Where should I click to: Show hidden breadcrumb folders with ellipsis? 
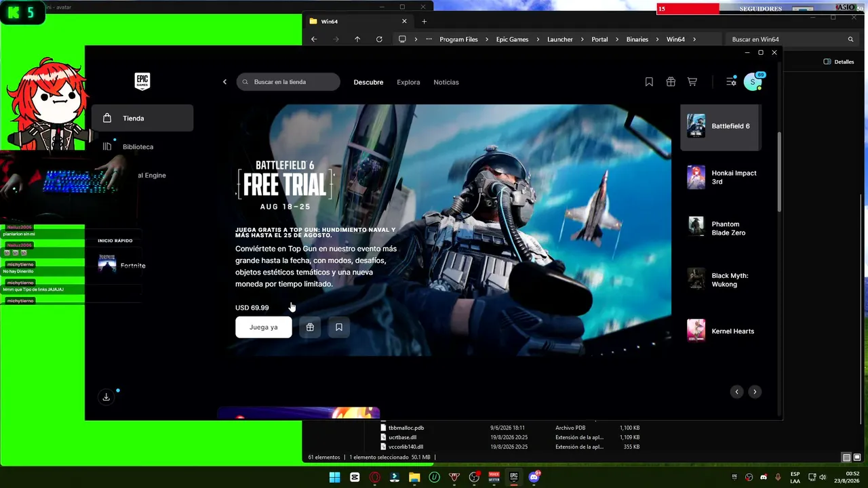[429, 39]
